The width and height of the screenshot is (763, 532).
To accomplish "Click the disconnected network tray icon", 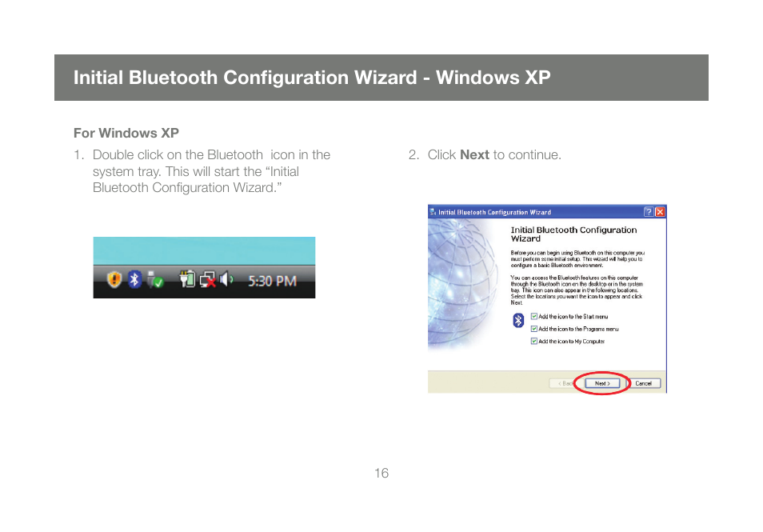I will coord(208,279).
